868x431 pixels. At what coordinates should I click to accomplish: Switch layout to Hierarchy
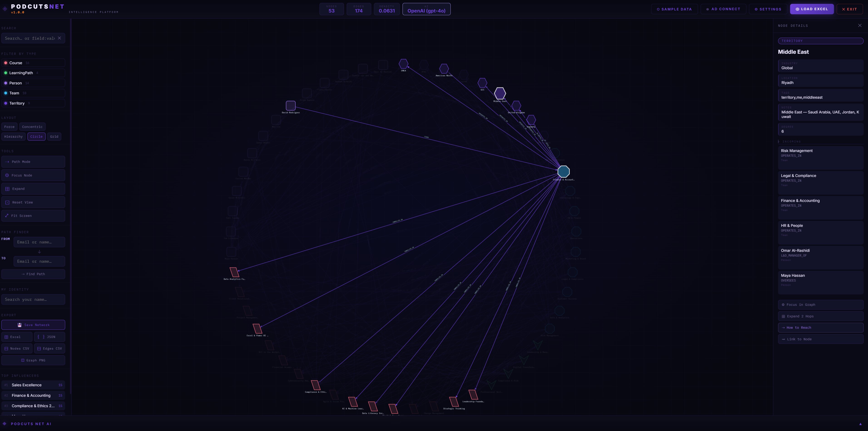click(x=13, y=137)
